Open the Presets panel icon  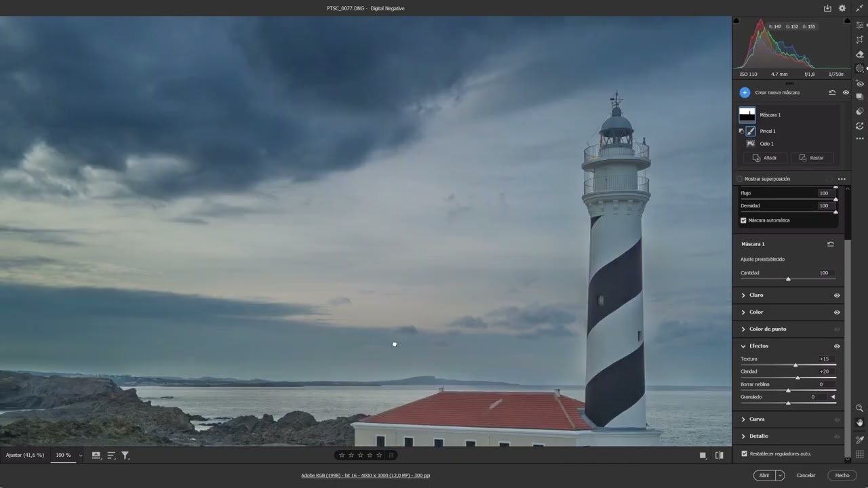(860, 111)
